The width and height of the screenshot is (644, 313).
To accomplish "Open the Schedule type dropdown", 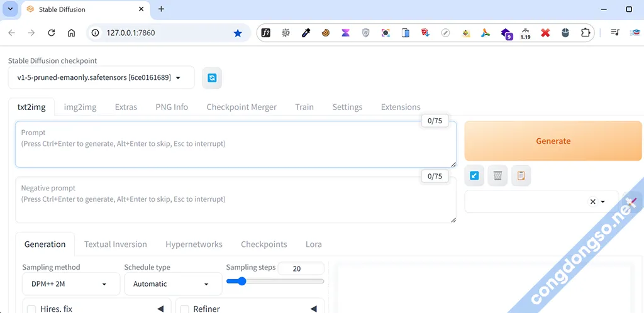I will pyautogui.click(x=173, y=284).
